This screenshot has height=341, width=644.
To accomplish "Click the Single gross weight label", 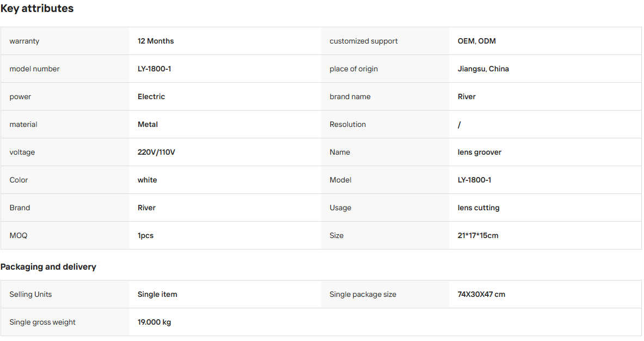I will [x=42, y=322].
